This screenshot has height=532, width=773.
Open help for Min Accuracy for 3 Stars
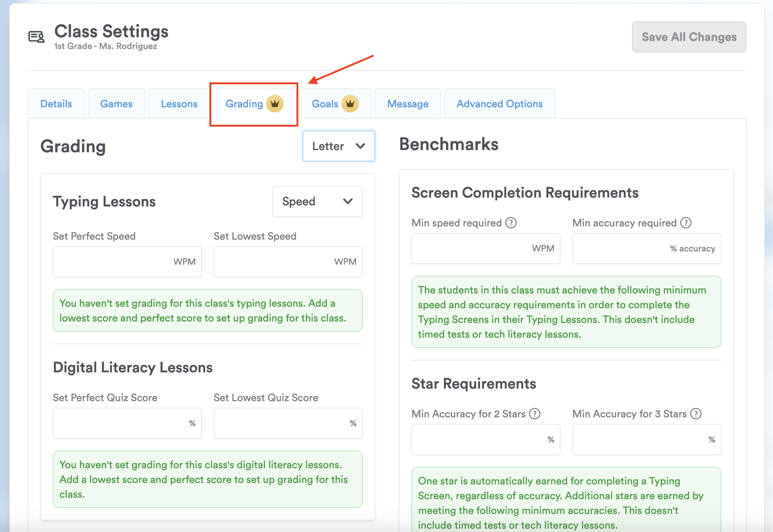click(696, 414)
